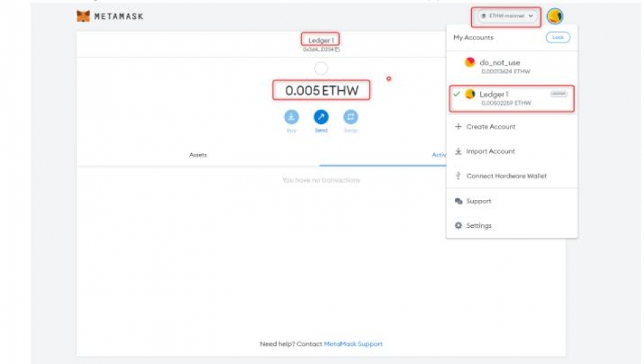Click Create Account menu entry

512,127
